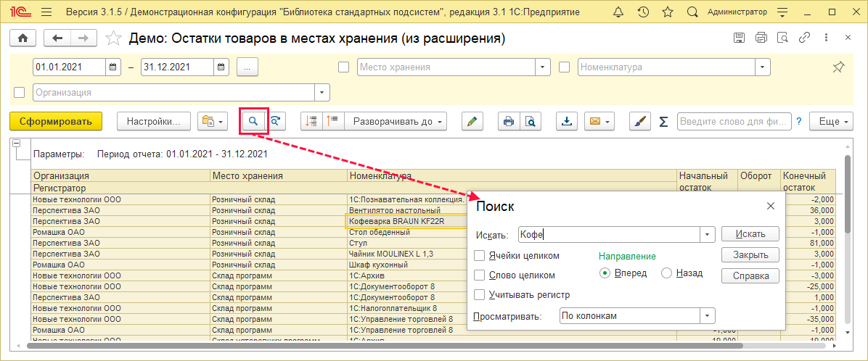Click the Администратор user name

point(737,12)
